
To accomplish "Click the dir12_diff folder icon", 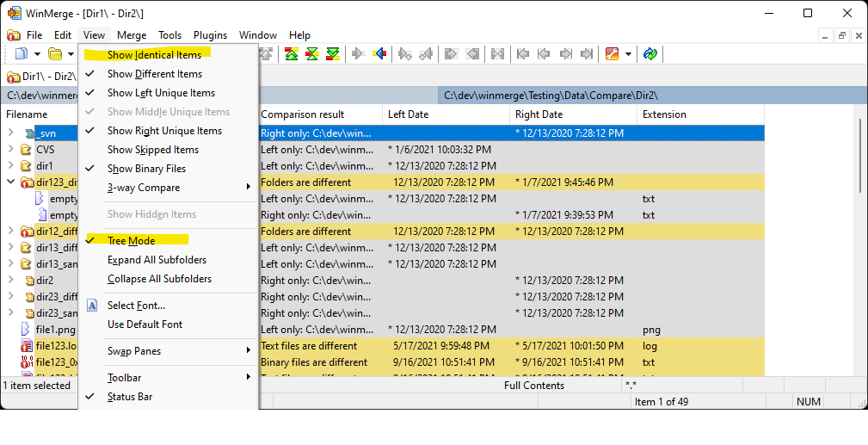I will point(28,232).
